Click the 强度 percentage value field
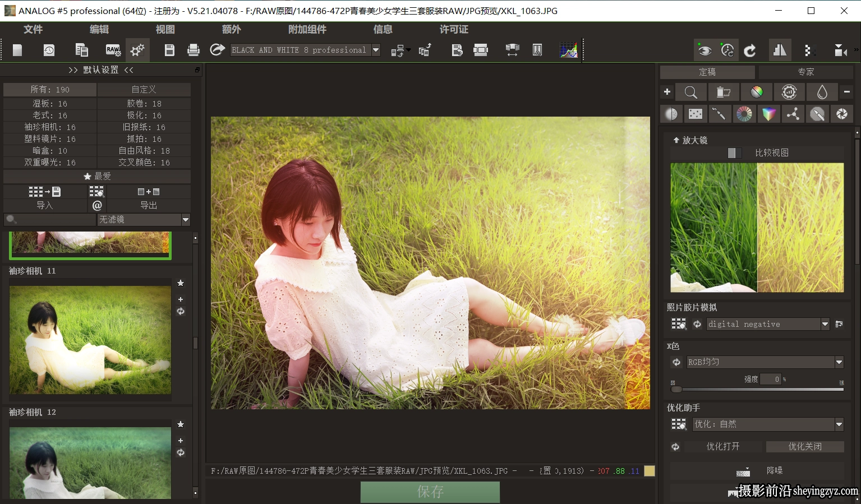 pyautogui.click(x=771, y=380)
